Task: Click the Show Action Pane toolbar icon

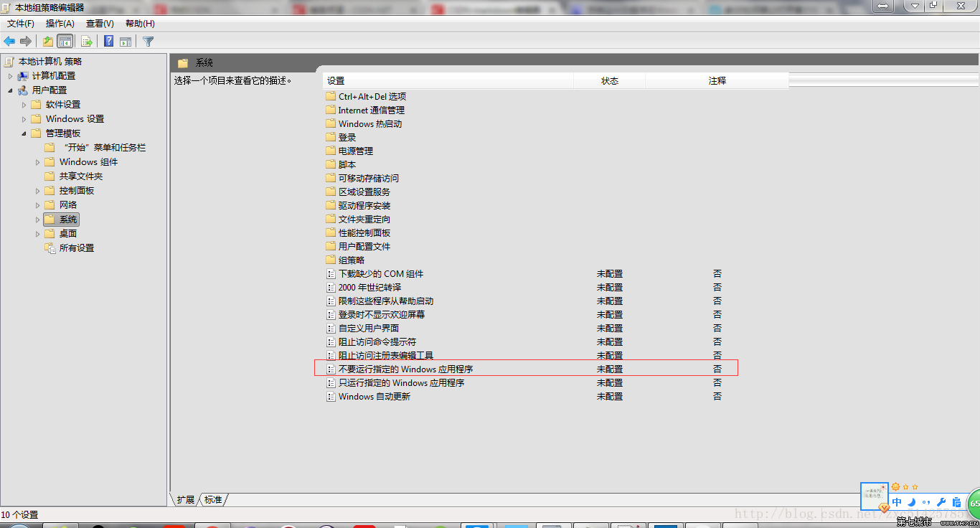Action: [x=126, y=41]
